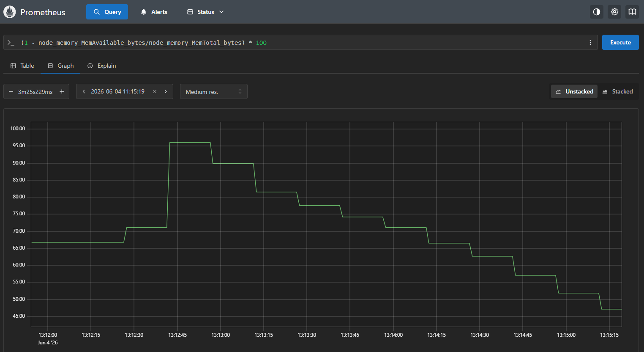This screenshot has width=644, height=352.
Task: Open the documentation book icon
Action: [x=632, y=12]
